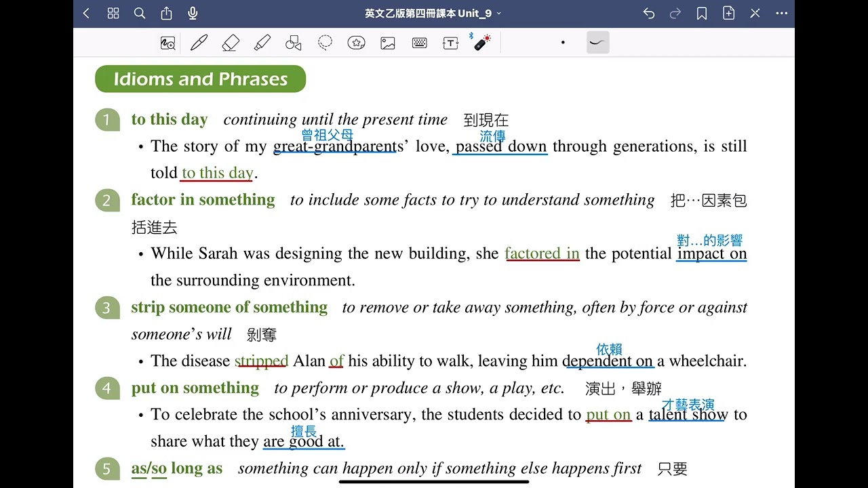Redo the last undone action
Screen dimensions: 868x488
pyautogui.click(x=675, y=13)
